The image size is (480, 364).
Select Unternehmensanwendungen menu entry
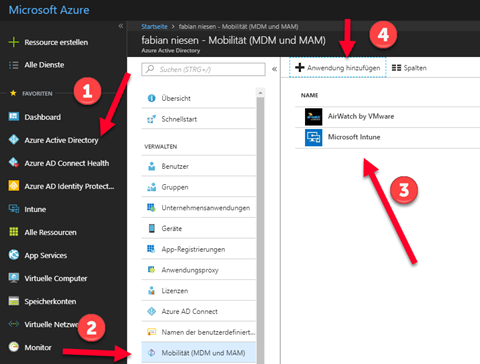click(x=198, y=208)
